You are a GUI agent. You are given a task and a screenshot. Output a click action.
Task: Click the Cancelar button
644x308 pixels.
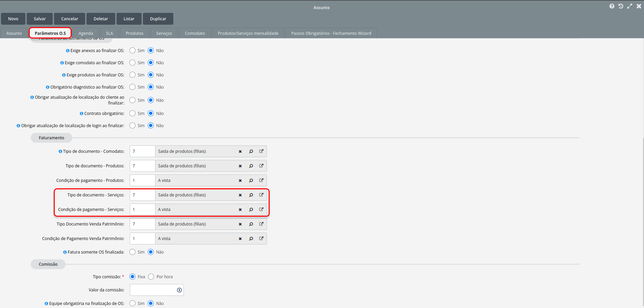[x=70, y=19]
